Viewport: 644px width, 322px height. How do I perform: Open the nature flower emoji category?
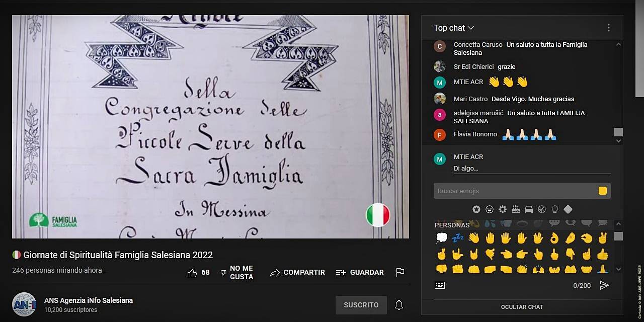[x=503, y=209]
